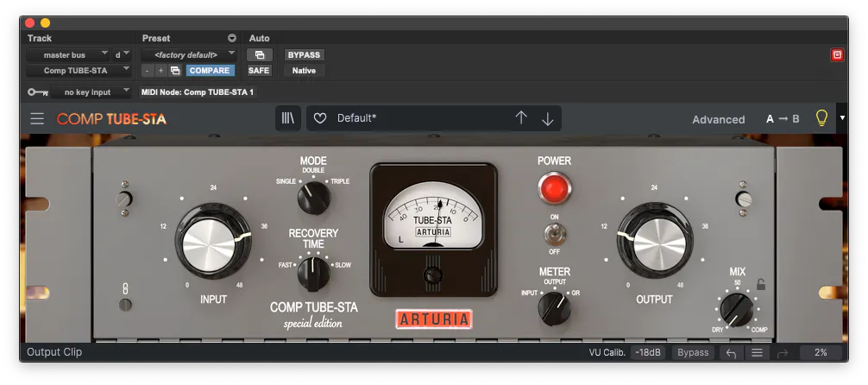Click the red Power indicator lamp

554,188
